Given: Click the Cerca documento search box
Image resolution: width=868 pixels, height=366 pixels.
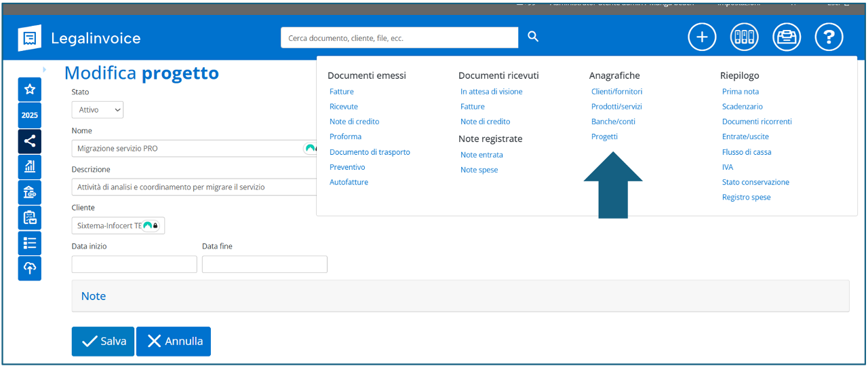Looking at the screenshot, I should pyautogui.click(x=399, y=38).
